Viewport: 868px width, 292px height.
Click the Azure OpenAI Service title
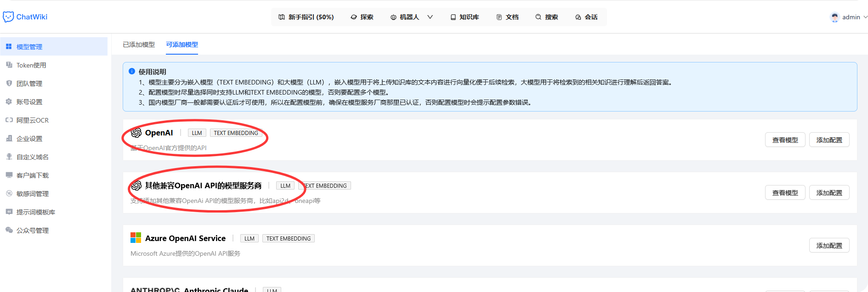pyautogui.click(x=185, y=238)
